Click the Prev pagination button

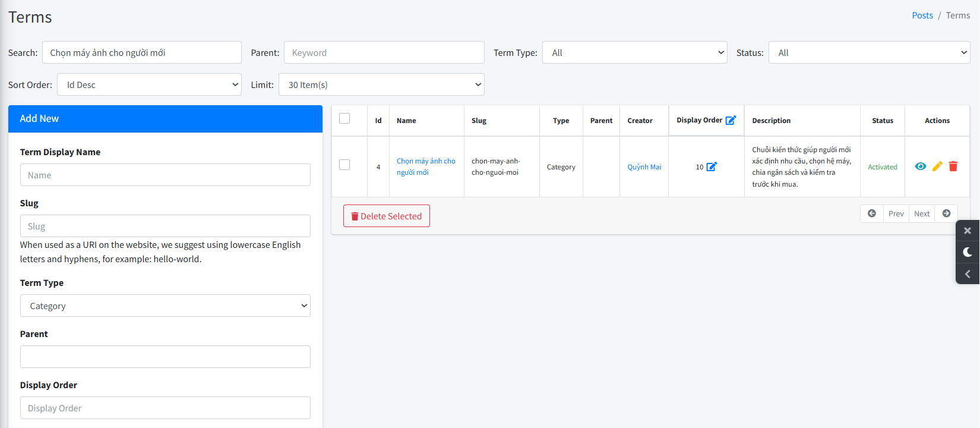pyautogui.click(x=896, y=213)
